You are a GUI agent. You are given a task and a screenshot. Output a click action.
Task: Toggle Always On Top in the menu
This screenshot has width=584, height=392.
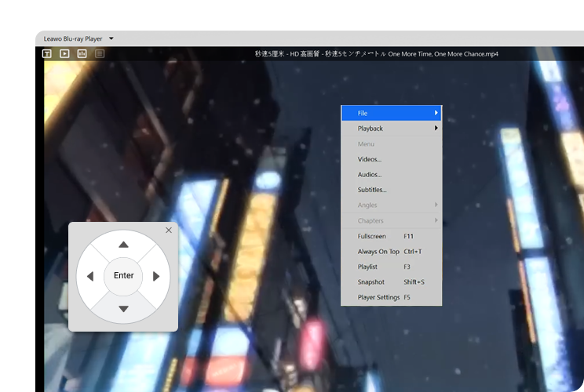click(x=392, y=252)
